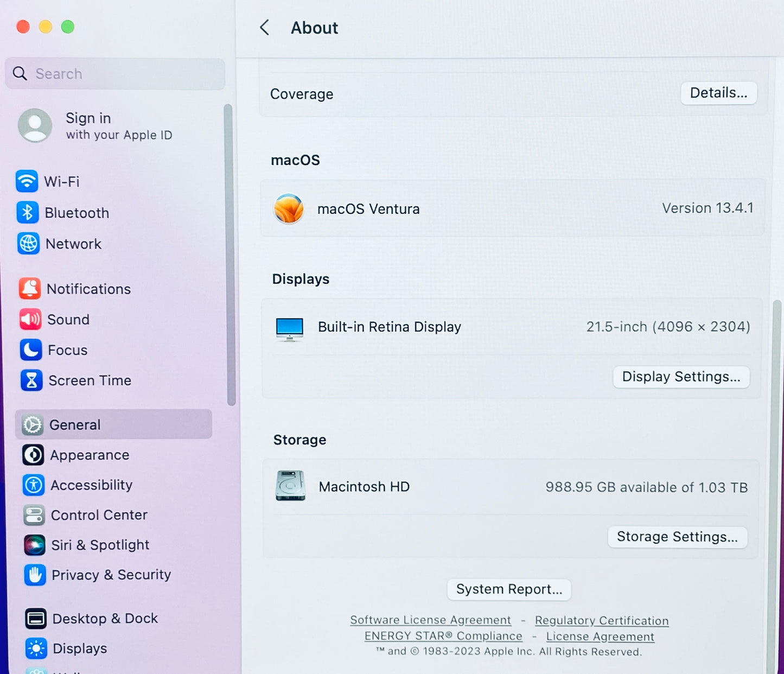Open the Control Center label
The image size is (784, 674).
click(99, 515)
